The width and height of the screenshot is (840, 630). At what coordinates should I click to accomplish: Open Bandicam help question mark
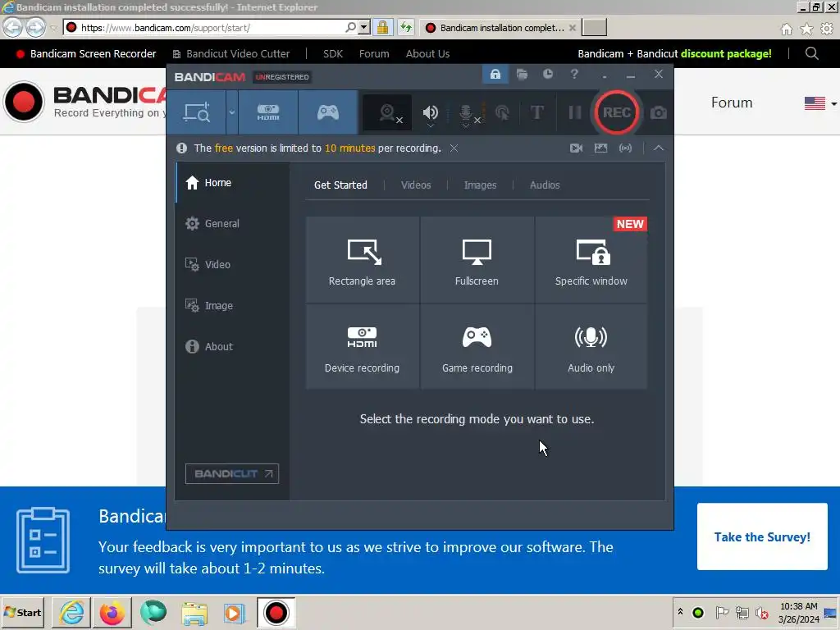(574, 74)
